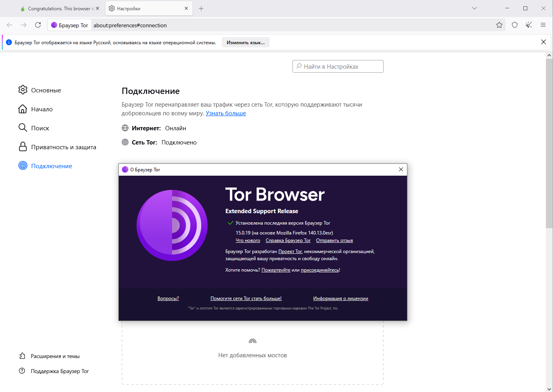
Task: Dismiss the language notification bar
Action: coord(544,42)
